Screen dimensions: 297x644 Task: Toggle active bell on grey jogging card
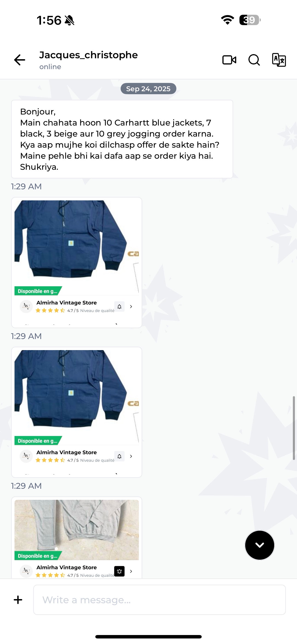click(x=119, y=571)
